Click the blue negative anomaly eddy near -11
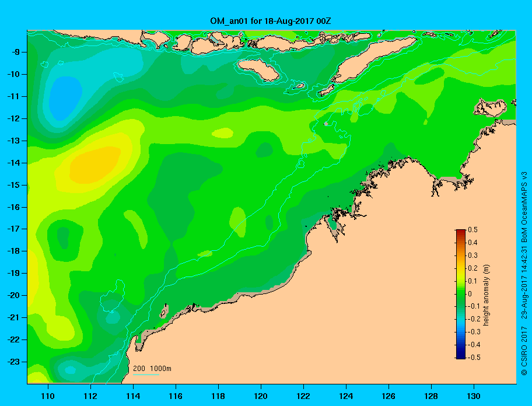The height and width of the screenshot is (406, 532). tap(65, 99)
